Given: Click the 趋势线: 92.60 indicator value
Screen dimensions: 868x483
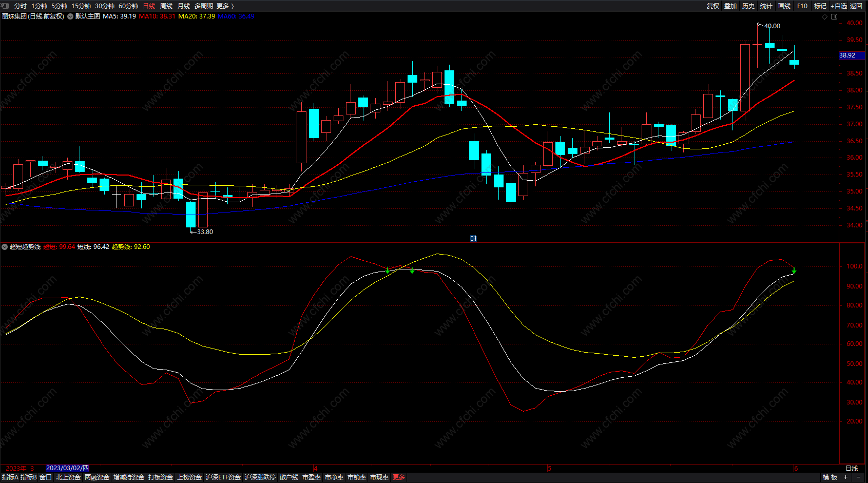Looking at the screenshot, I should tap(131, 247).
